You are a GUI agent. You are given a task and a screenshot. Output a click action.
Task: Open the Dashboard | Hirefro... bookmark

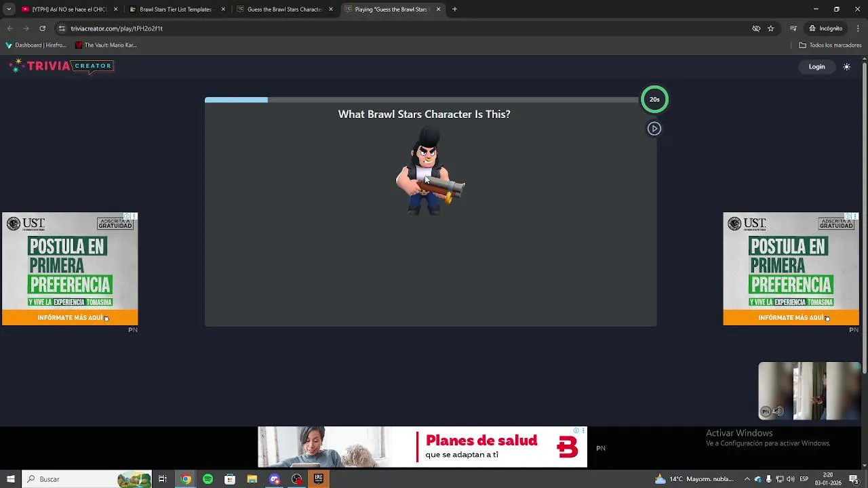(x=36, y=45)
